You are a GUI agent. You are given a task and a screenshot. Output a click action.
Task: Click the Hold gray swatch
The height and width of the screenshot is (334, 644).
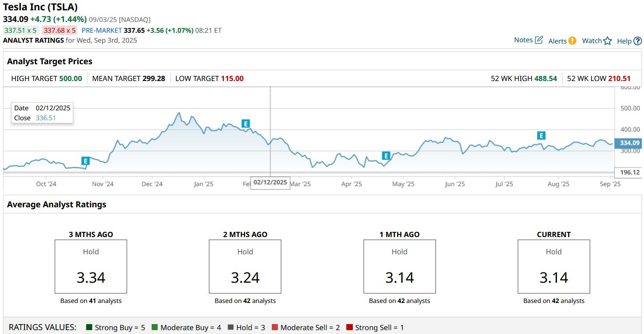pos(230,328)
